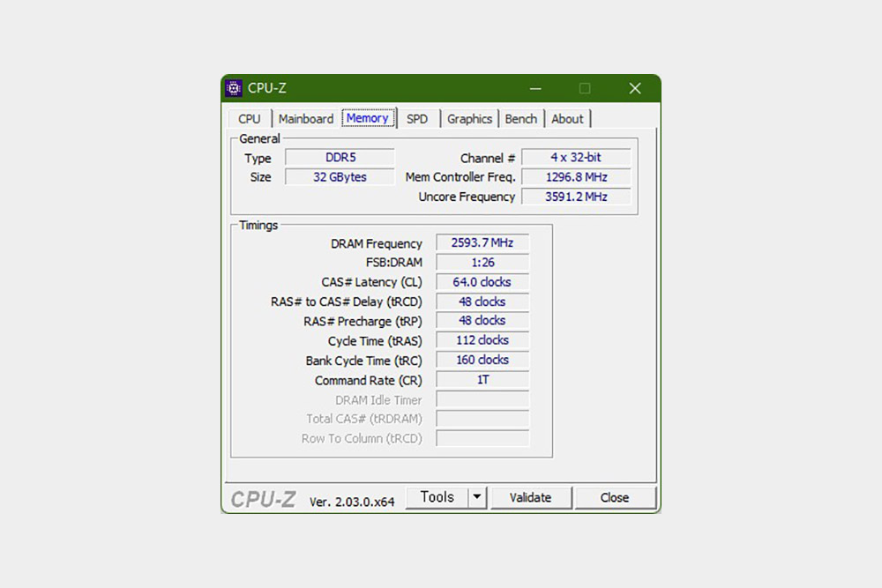Screen dimensions: 882x588
Task: Click the Close button at bottom
Action: pos(614,498)
